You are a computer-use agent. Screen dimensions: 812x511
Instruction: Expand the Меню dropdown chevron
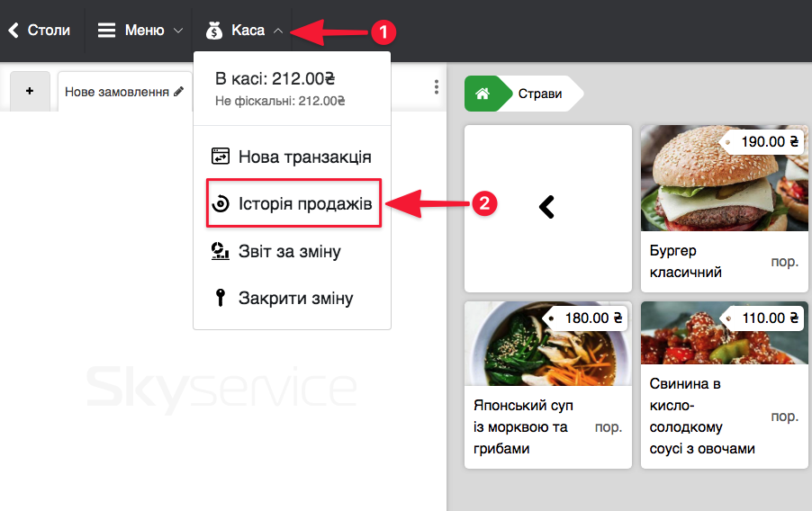tap(177, 31)
